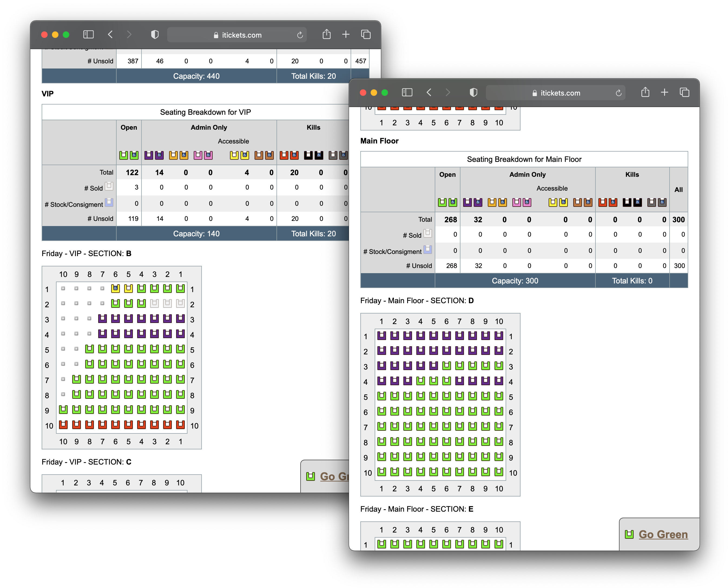
Task: Select green seat 4, row 4, Main Floor Section D
Action: coord(420,381)
